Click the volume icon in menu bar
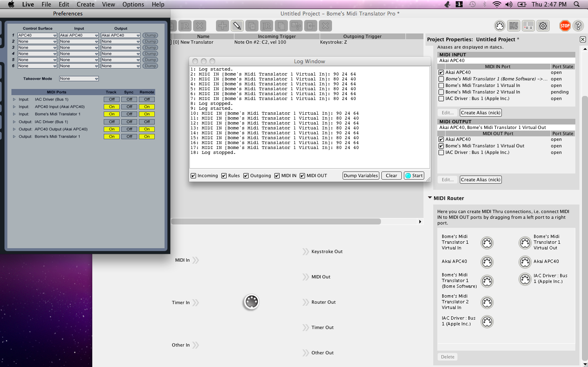The height and width of the screenshot is (367, 588). pyautogui.click(x=509, y=4)
